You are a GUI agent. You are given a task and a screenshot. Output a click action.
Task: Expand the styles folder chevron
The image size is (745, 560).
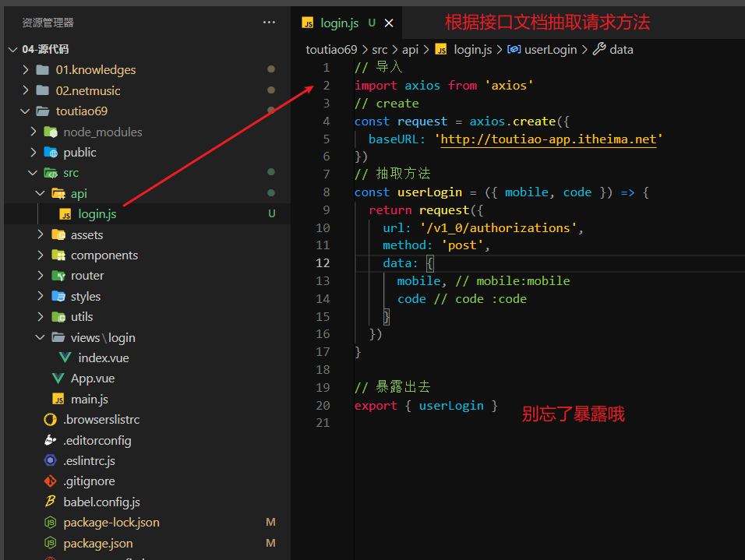tap(41, 296)
